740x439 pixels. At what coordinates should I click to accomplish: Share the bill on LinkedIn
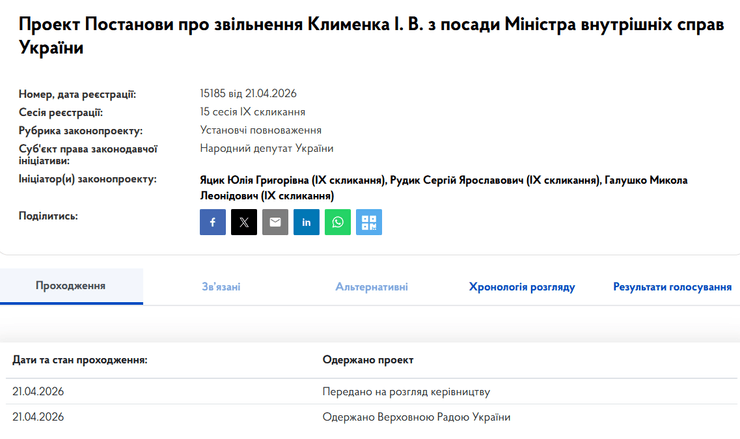307,222
